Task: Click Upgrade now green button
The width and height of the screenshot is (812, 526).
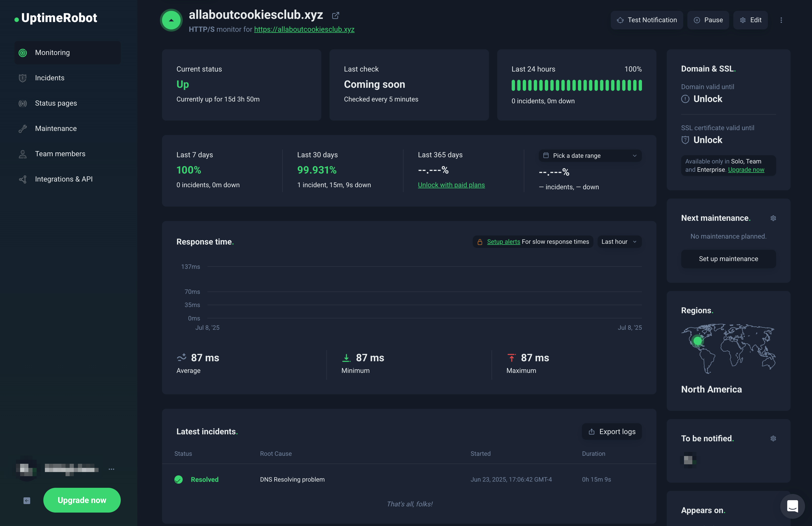Action: [x=82, y=500]
